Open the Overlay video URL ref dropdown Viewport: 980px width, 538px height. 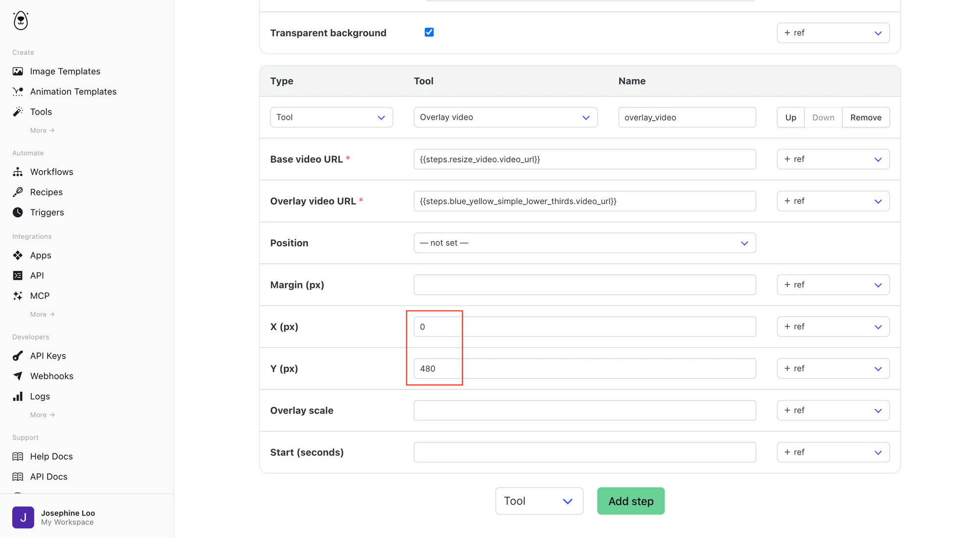click(833, 201)
